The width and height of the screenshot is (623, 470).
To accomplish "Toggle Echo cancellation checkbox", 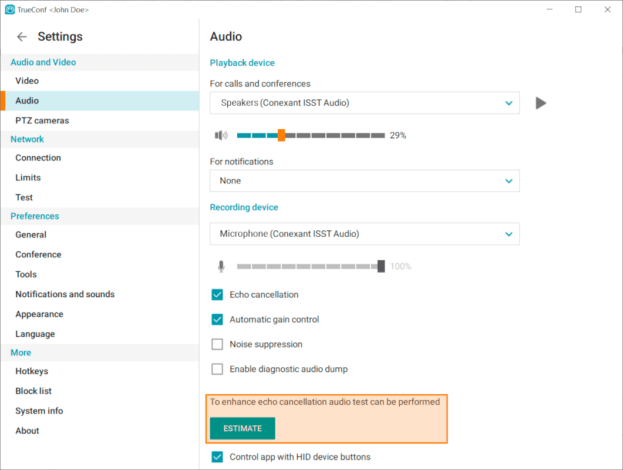I will pos(217,295).
